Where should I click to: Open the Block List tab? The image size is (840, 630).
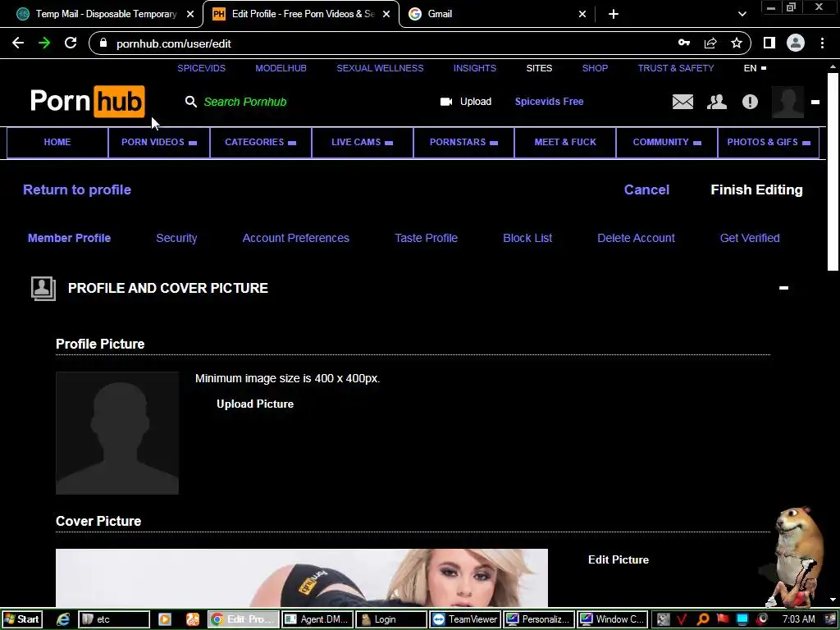point(527,238)
